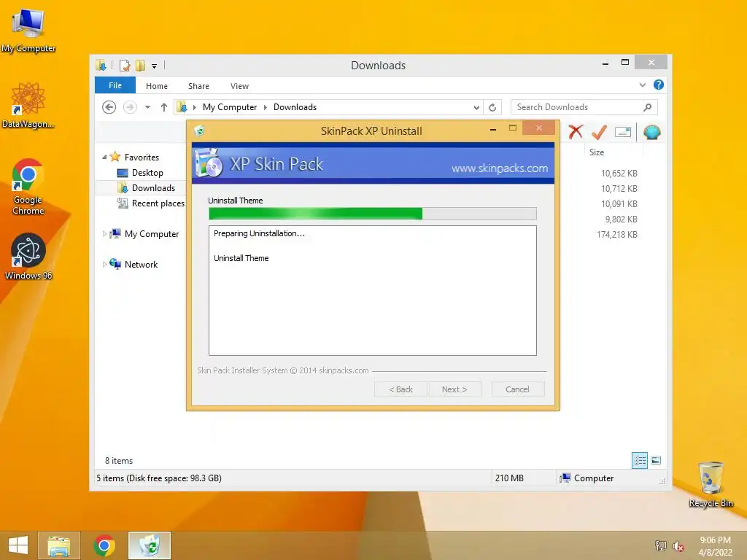747x560 pixels.
Task: Open the Home ribbon tab
Action: (157, 86)
